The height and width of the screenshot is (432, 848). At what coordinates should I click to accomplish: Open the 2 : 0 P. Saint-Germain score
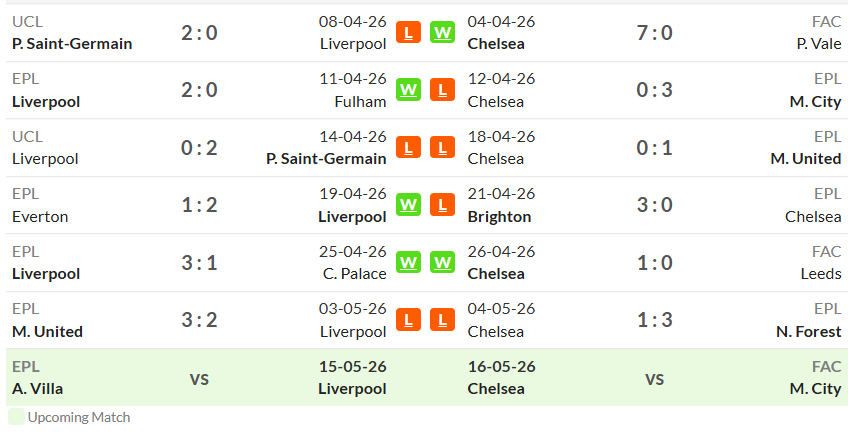tap(199, 33)
